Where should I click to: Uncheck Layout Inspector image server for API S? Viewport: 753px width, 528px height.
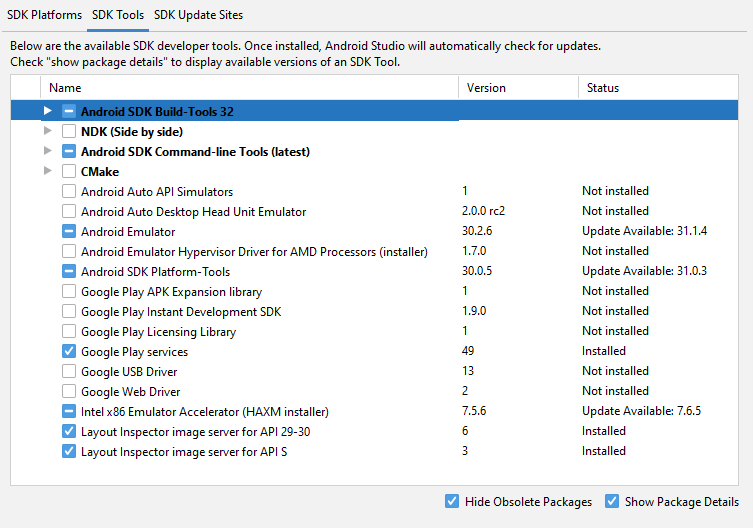point(68,451)
